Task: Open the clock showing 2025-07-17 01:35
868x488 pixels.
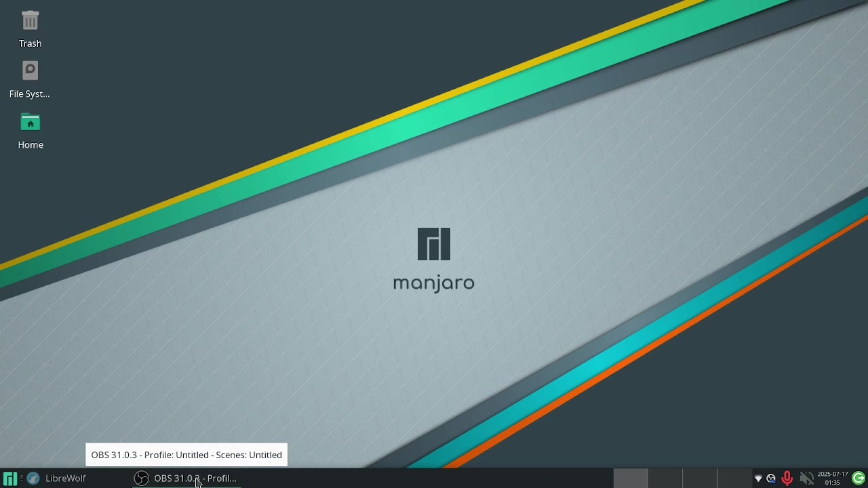Action: pyautogui.click(x=832, y=479)
